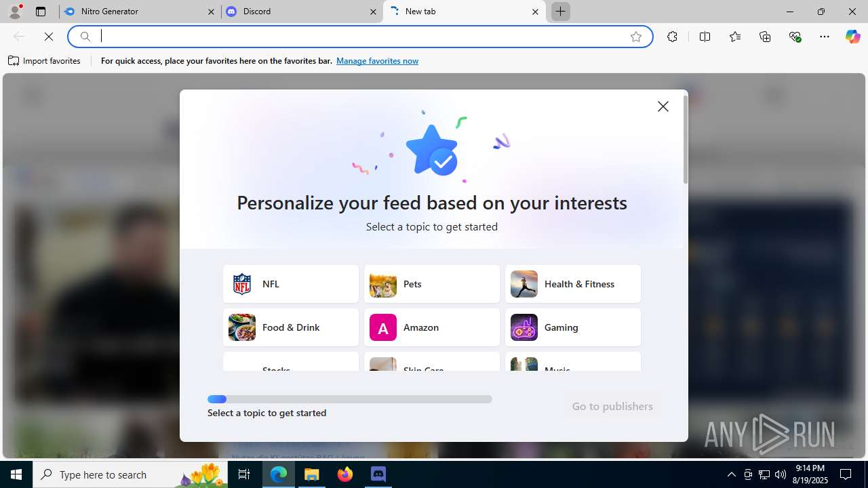Switch to Nitro Generator tab
Image resolution: width=868 pixels, height=488 pixels.
(140, 12)
